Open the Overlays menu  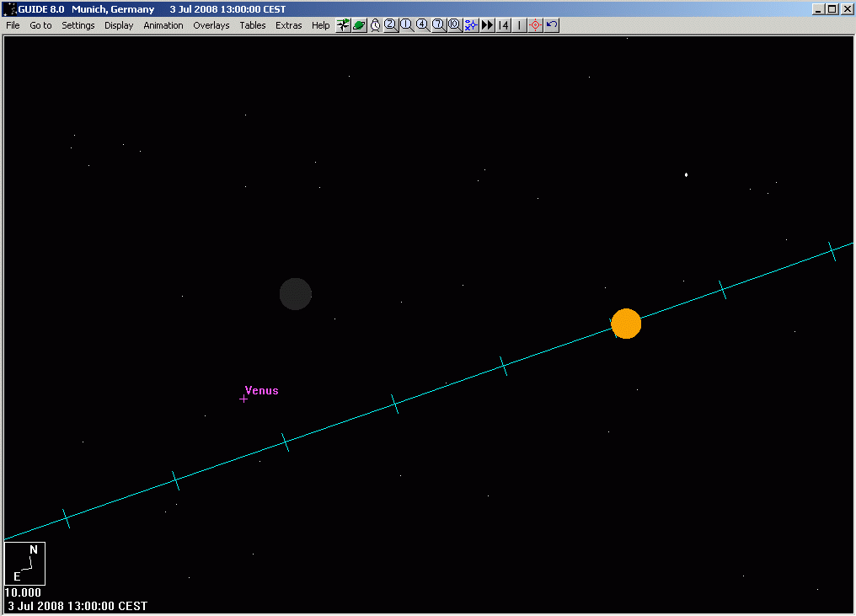coord(211,25)
